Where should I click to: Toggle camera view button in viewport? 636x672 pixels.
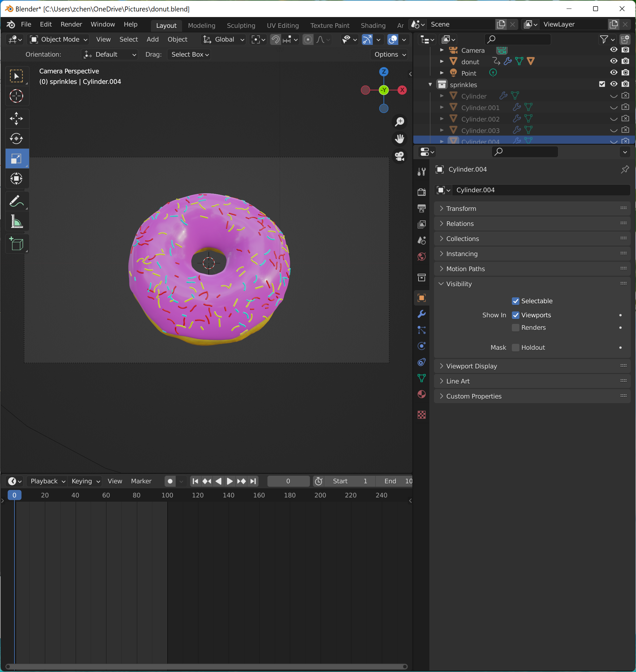[400, 156]
